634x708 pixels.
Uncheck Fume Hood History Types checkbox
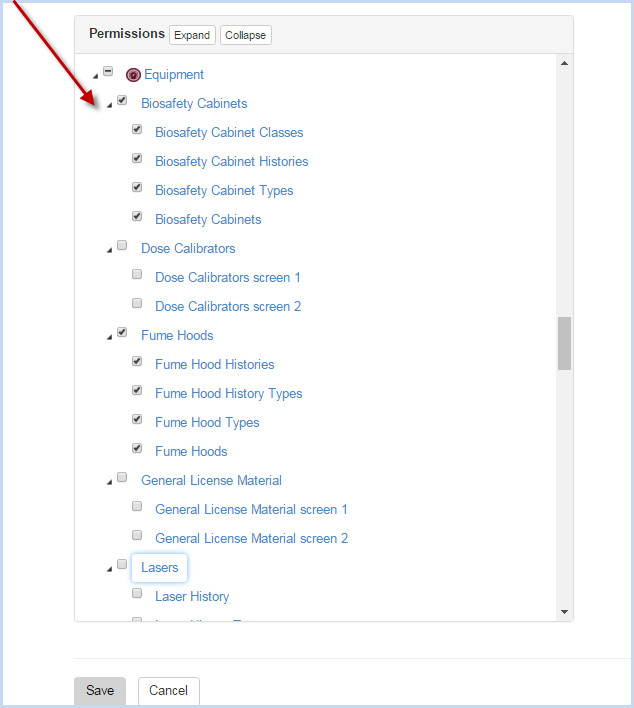click(x=137, y=391)
